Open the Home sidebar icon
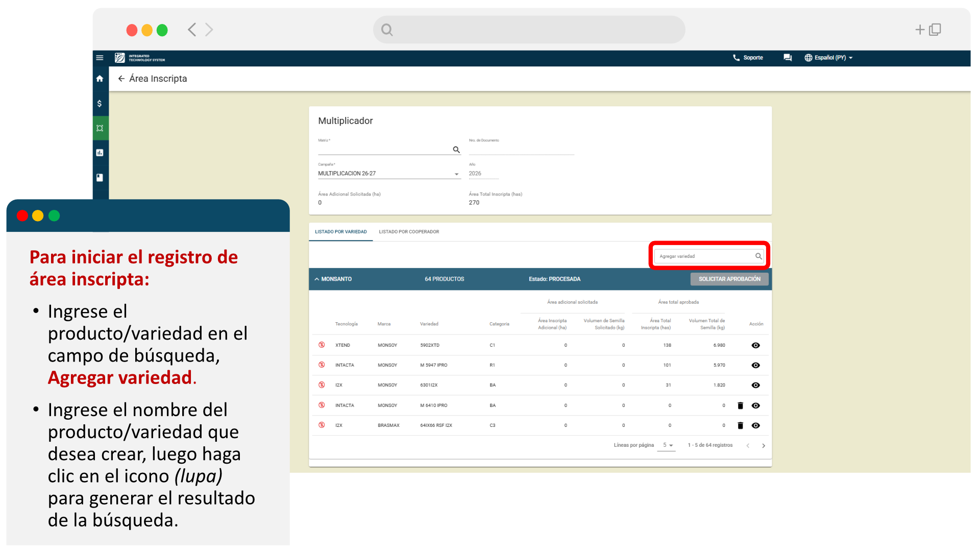This screenshot has width=980, height=552. tap(100, 79)
